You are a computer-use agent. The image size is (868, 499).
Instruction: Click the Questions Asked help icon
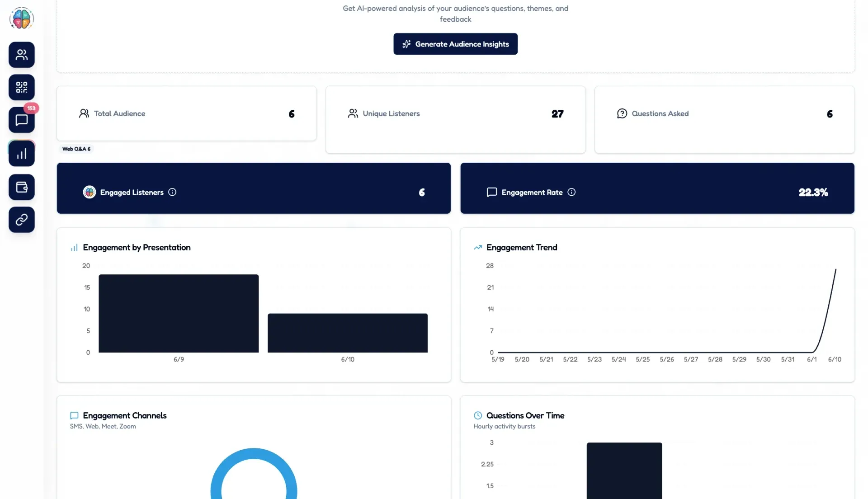coord(622,113)
